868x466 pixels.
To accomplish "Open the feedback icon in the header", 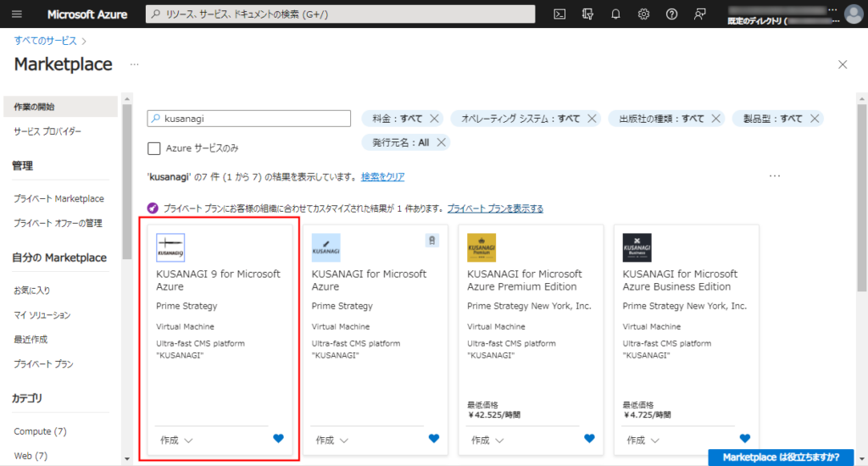I will 699,14.
